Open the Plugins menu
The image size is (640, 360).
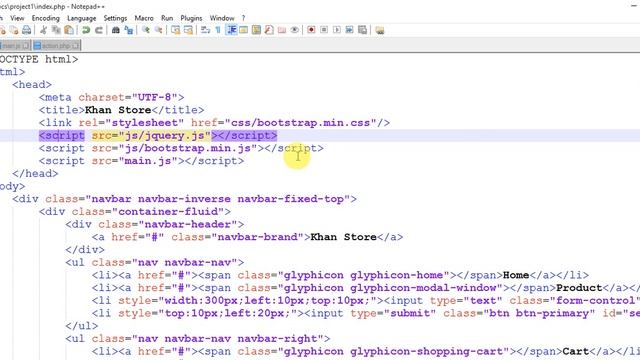click(x=191, y=18)
